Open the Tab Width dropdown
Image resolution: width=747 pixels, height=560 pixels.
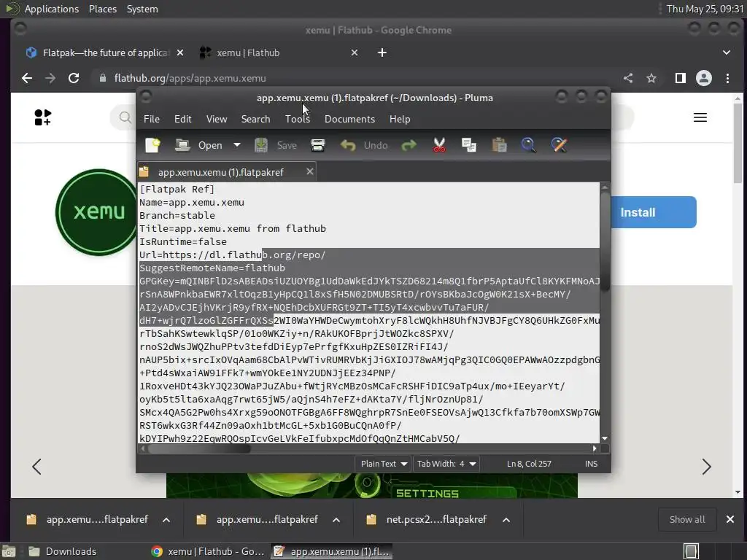pos(446,464)
